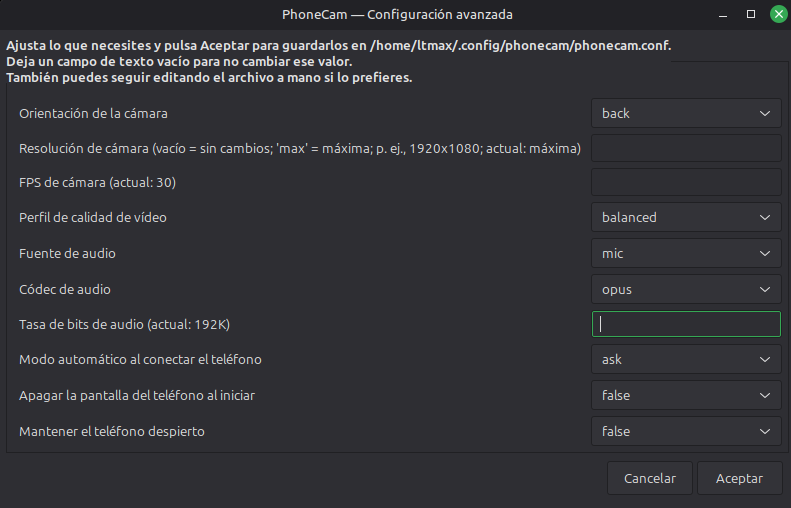Open the Orientación de la cámara dropdown
The image size is (791, 508).
(686, 113)
